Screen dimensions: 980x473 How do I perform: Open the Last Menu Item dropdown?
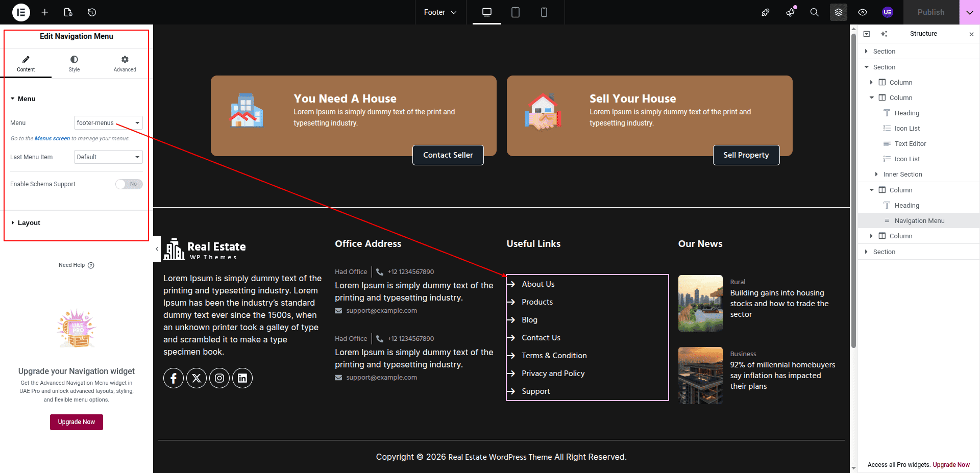tap(108, 157)
